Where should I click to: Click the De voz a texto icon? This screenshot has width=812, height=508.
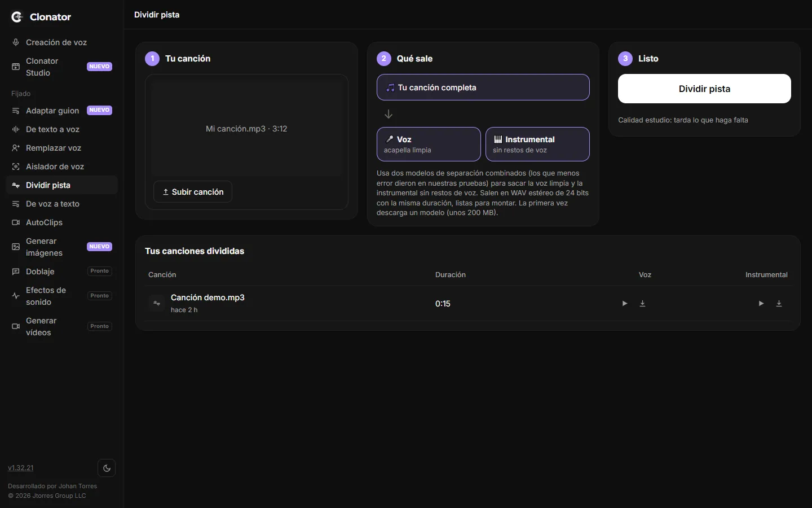(x=16, y=204)
